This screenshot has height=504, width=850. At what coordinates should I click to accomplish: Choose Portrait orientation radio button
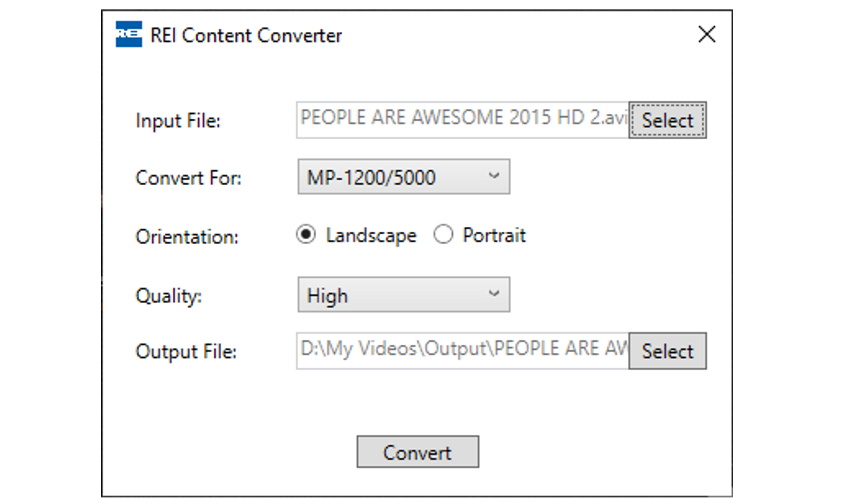coord(443,234)
